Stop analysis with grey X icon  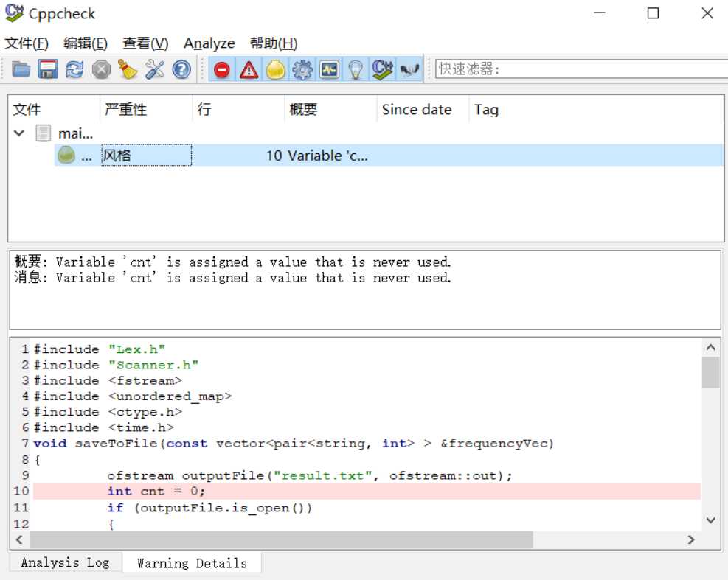coord(101,69)
